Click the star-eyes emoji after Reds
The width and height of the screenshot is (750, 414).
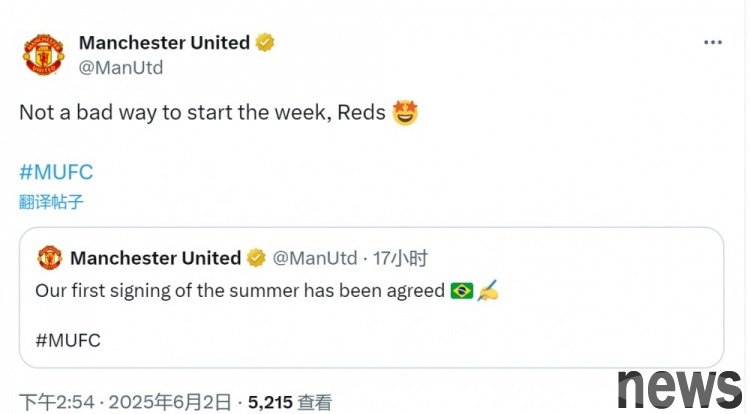405,113
